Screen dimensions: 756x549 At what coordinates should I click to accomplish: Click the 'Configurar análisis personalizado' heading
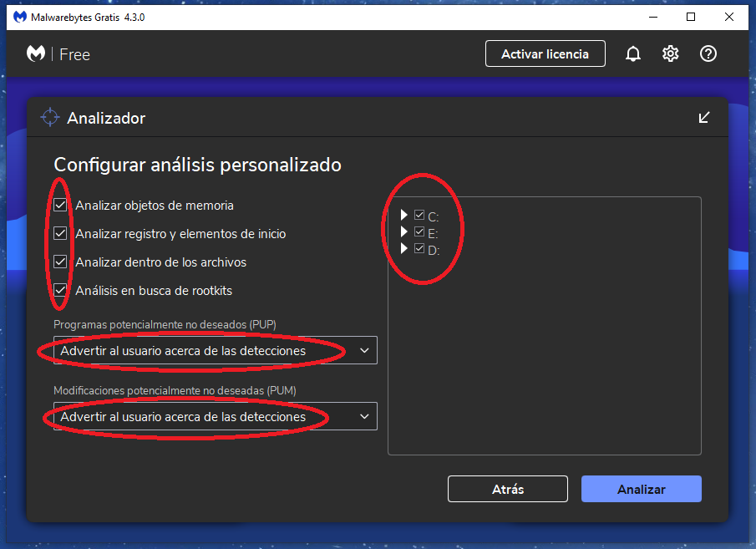point(197,165)
